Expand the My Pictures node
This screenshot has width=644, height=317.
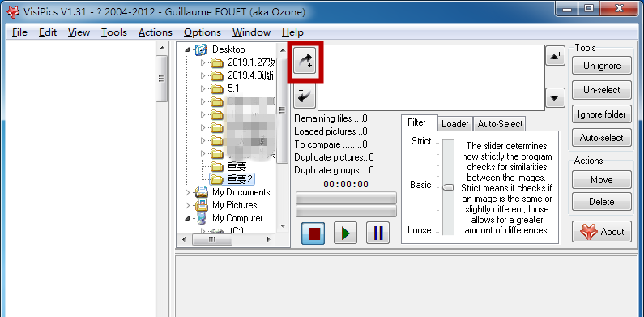click(x=188, y=205)
